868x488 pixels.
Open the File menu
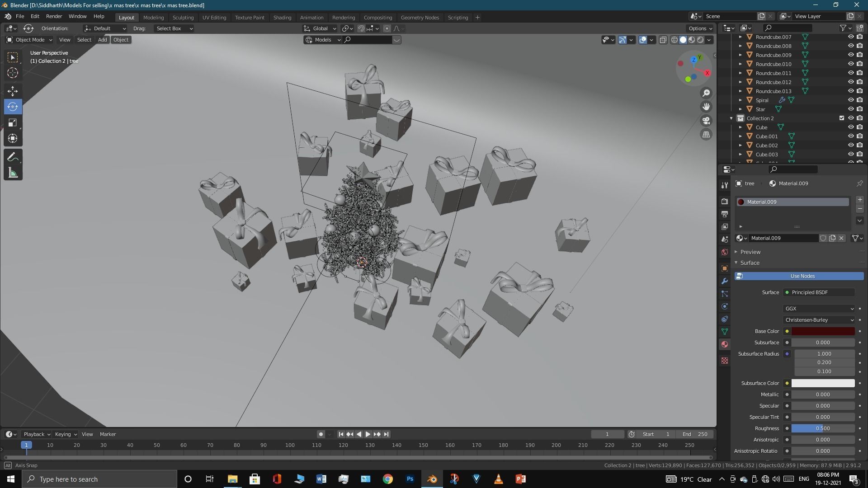coord(20,16)
